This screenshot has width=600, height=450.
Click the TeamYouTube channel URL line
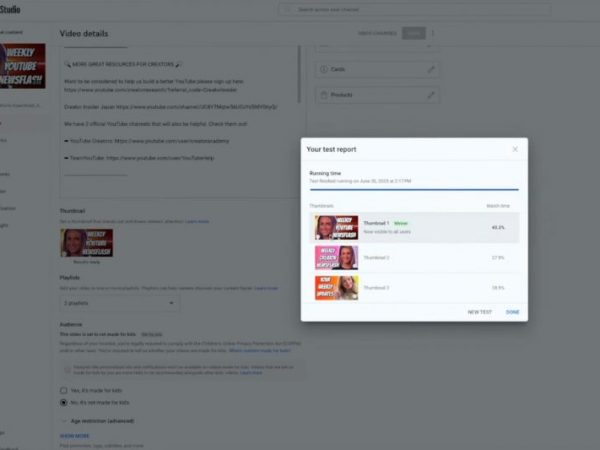click(139, 158)
